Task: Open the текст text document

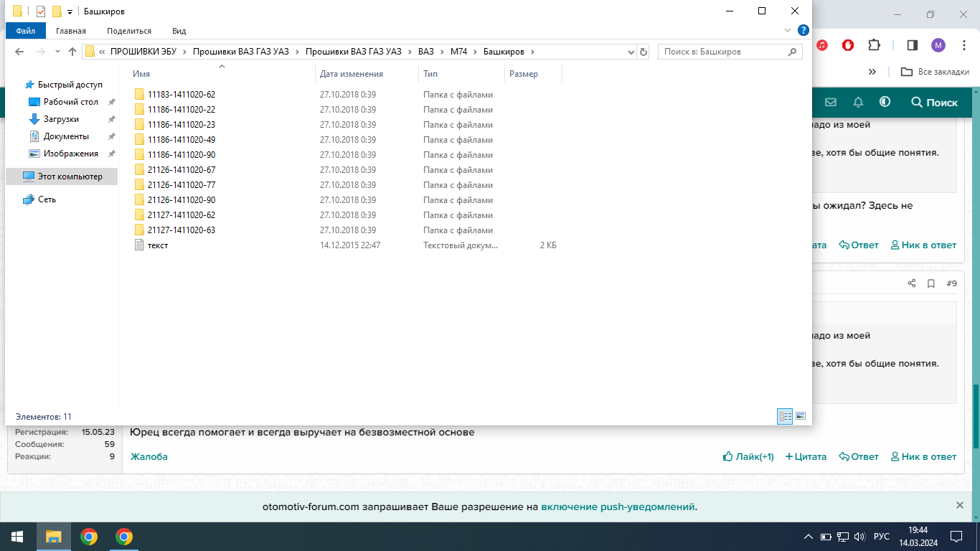Action: click(157, 245)
